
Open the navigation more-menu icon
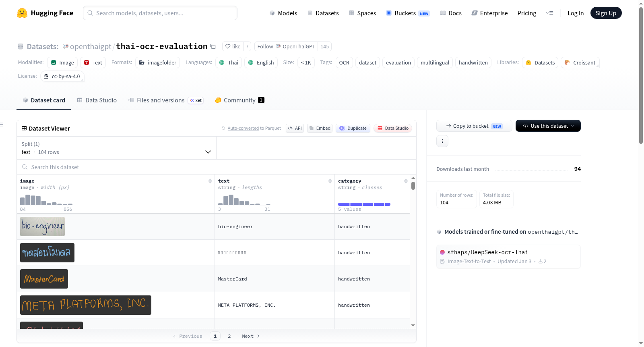click(549, 13)
